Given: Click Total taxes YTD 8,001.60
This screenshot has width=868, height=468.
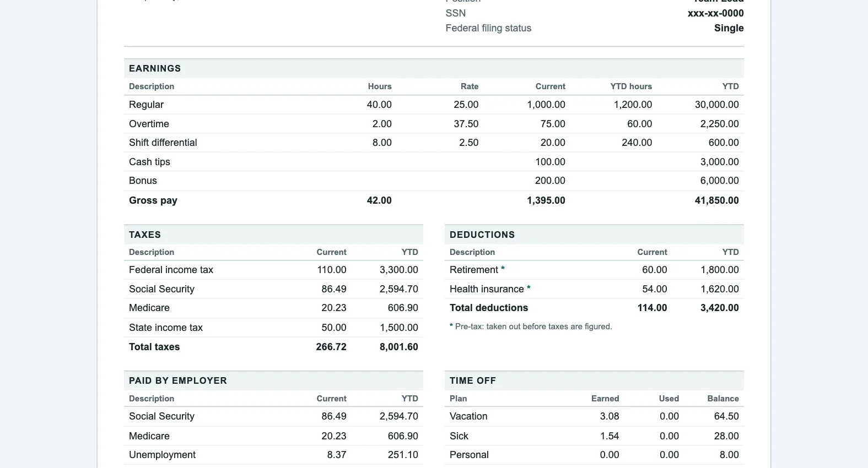Looking at the screenshot, I should pos(399,347).
